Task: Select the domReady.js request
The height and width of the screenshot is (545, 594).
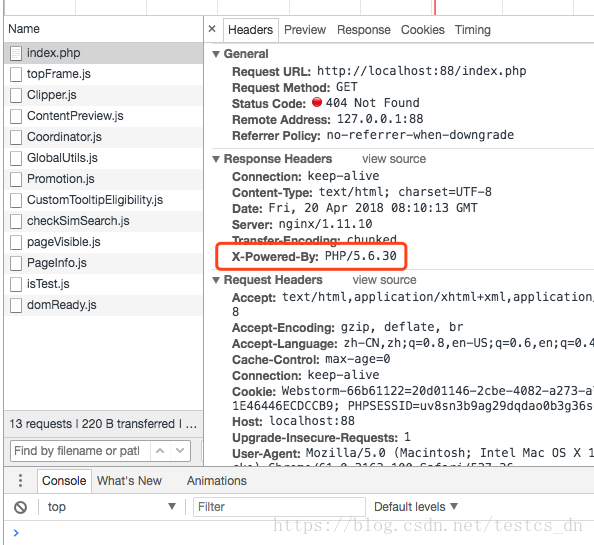Action: (104, 305)
